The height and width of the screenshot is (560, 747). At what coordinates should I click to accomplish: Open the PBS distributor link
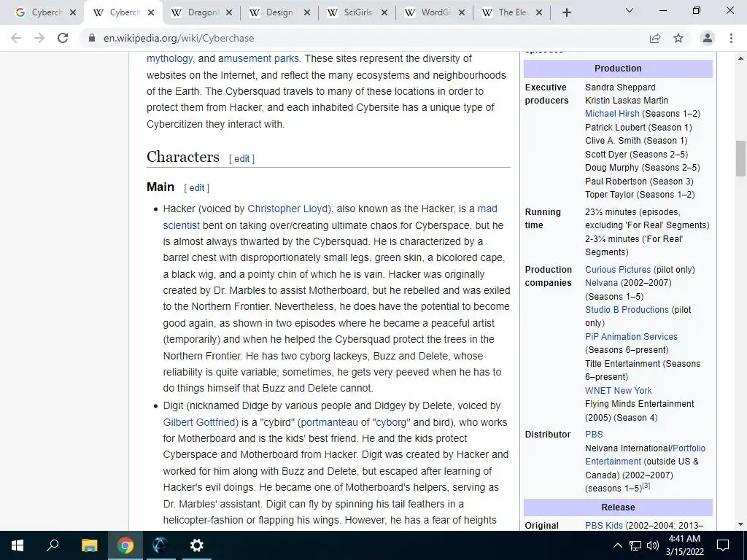[x=594, y=435]
